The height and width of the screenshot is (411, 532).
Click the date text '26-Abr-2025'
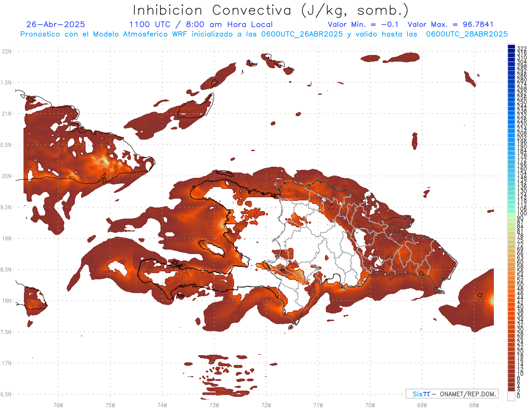56,24
